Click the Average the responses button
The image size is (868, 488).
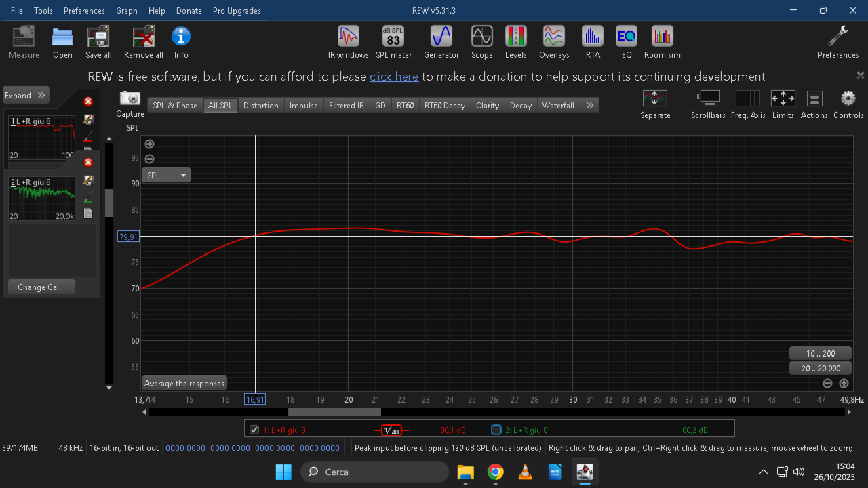[x=184, y=384]
